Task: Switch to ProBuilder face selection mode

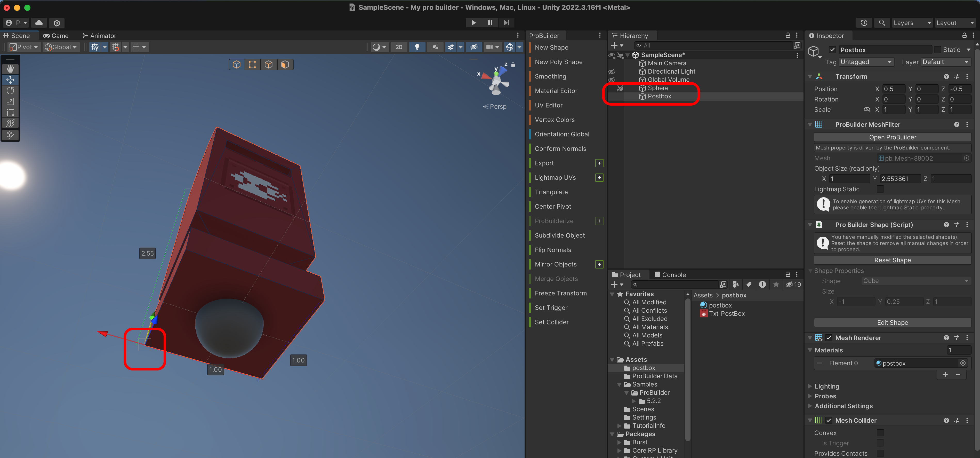Action: pos(285,64)
